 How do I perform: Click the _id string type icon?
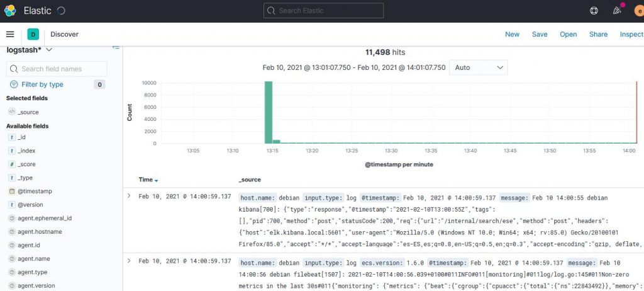(x=12, y=137)
